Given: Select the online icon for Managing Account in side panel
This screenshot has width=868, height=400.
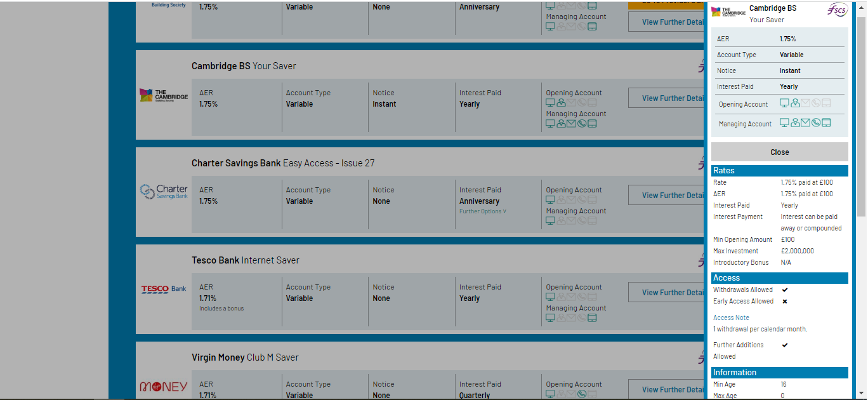Looking at the screenshot, I should tap(784, 123).
